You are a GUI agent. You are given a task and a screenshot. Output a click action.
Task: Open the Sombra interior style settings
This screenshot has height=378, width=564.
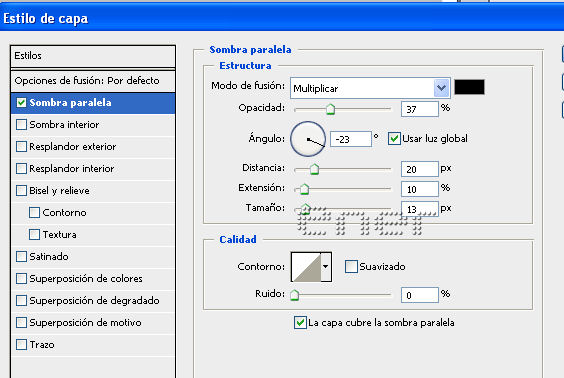[93, 125]
